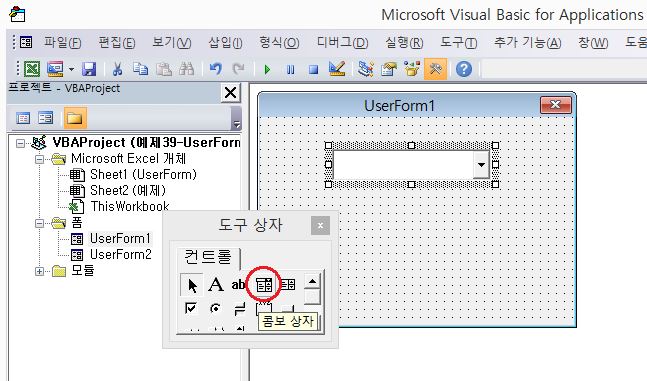Run the macro with the green play icon
This screenshot has height=381, width=647.
coord(267,69)
